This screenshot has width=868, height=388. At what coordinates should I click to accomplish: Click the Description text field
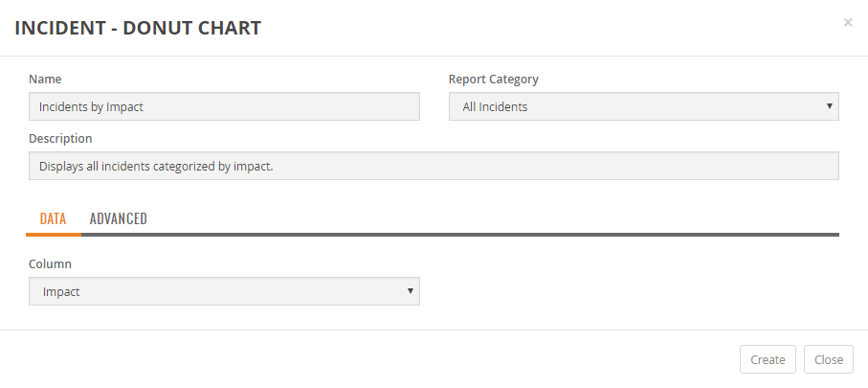(434, 166)
